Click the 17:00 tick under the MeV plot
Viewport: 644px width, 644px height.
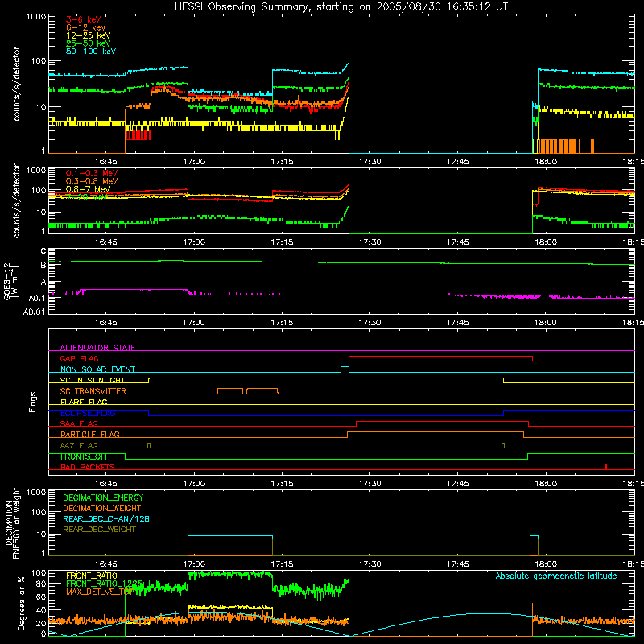click(x=194, y=242)
